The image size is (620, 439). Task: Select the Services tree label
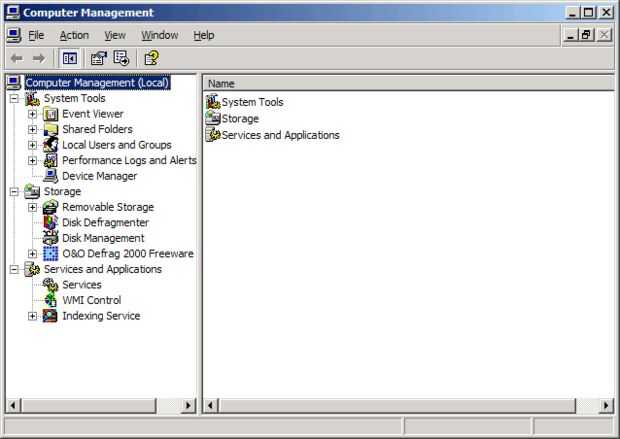[x=82, y=285]
